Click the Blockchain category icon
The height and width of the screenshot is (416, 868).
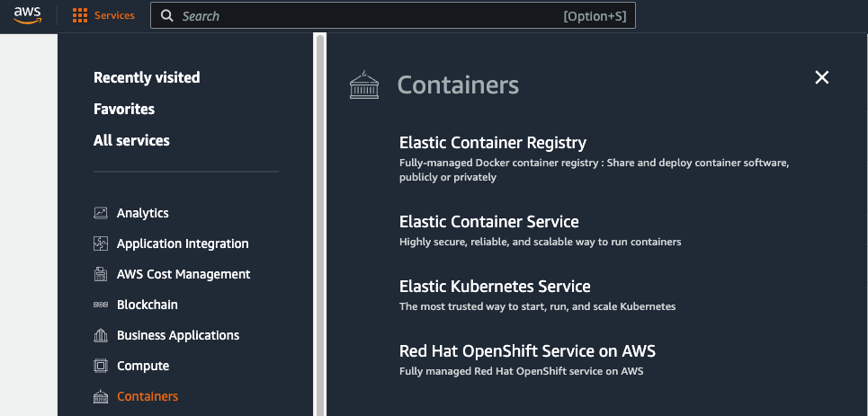coord(100,305)
